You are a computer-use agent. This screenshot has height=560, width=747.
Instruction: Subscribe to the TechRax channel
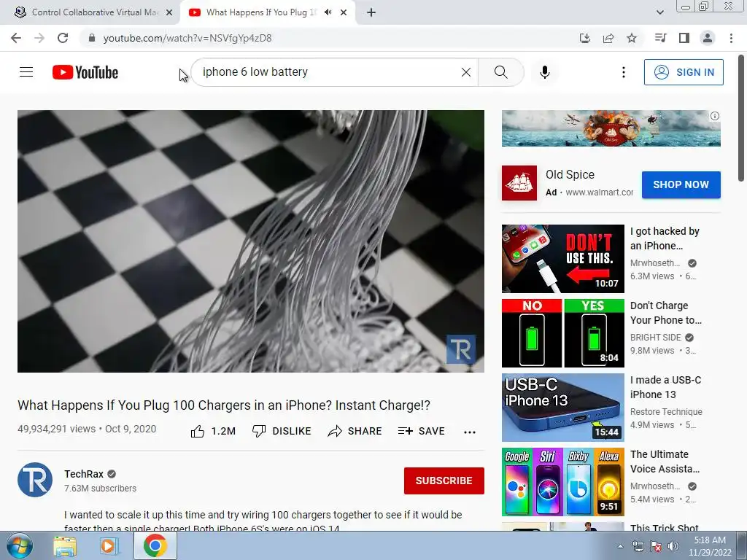444,481
